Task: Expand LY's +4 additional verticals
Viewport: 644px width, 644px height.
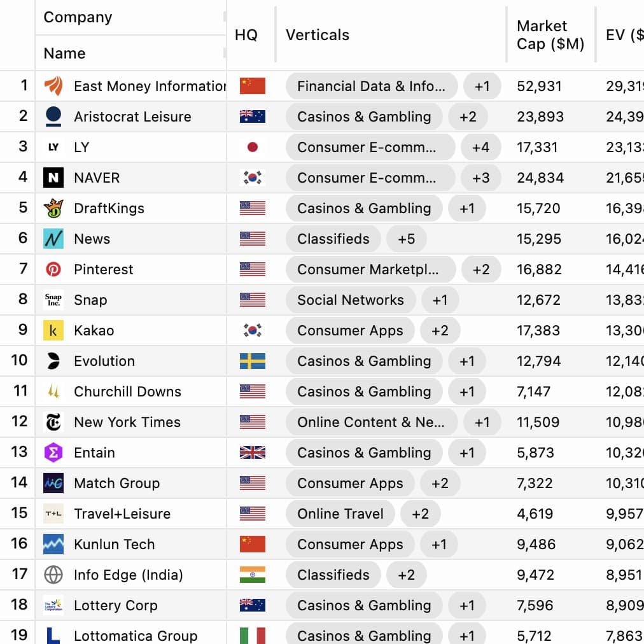Action: [480, 147]
